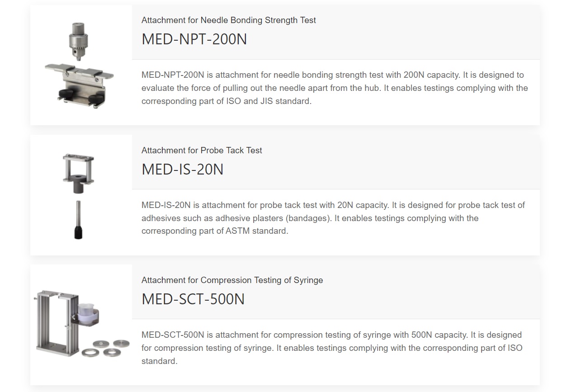
Task: Click the MED-NPT-200N description paragraph
Action: click(335, 88)
